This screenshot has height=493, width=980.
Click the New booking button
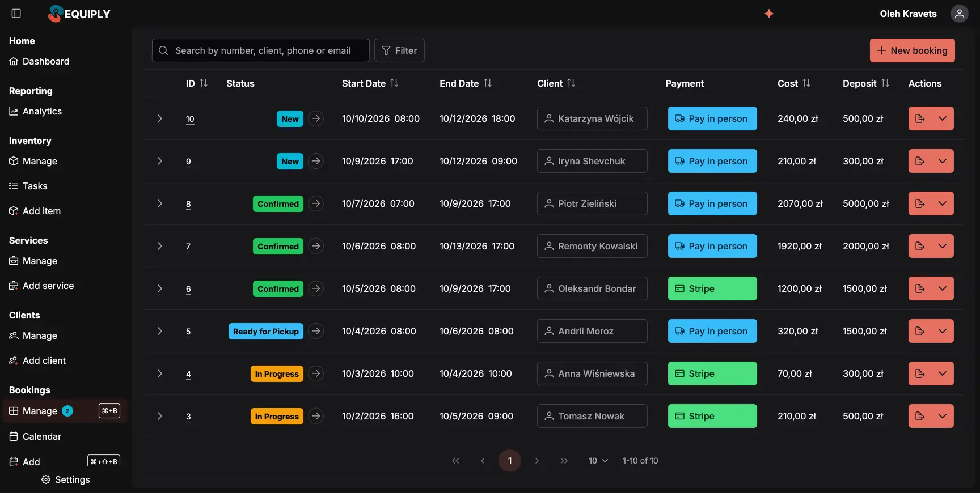(912, 50)
